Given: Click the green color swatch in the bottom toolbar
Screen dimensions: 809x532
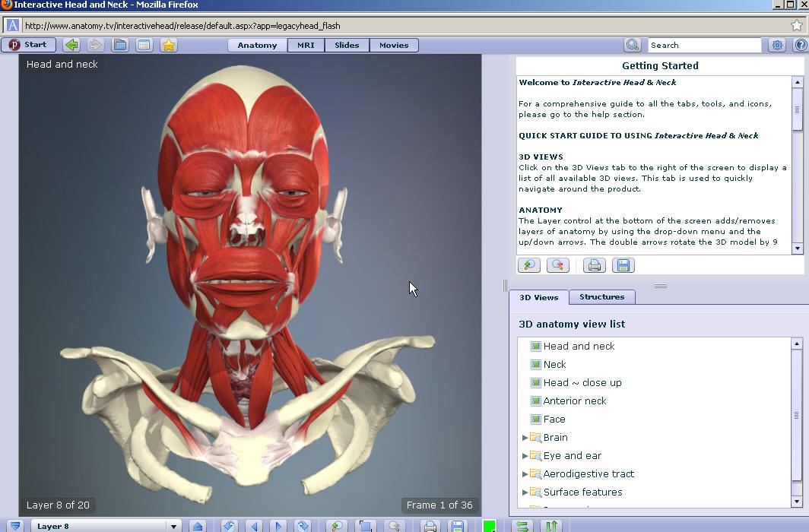Looking at the screenshot, I should click(490, 525).
